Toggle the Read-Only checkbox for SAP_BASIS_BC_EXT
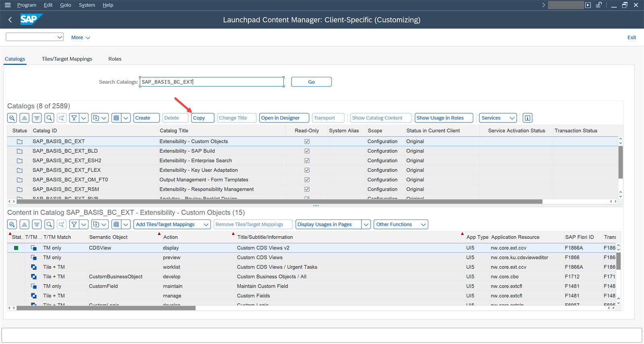Screen dimensions: 644x344 pyautogui.click(x=307, y=141)
